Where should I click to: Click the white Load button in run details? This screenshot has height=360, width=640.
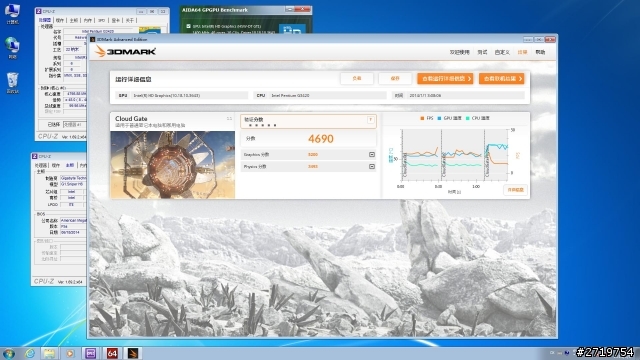[x=357, y=78]
